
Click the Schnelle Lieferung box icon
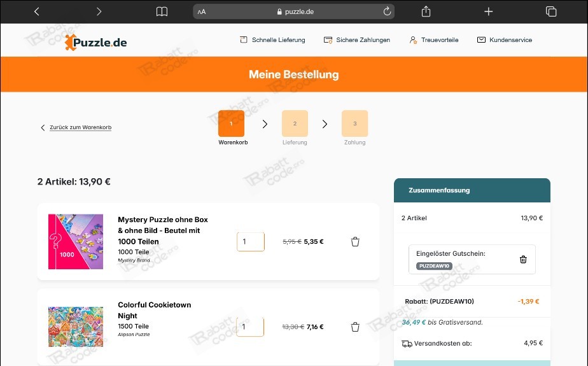point(244,39)
